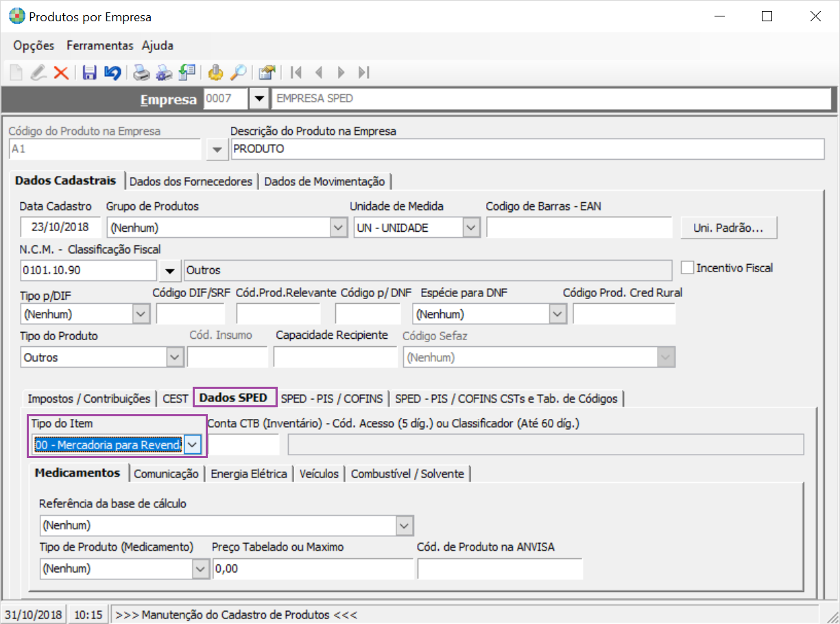
Task: Open search with the magnifying glass icon
Action: [x=238, y=73]
